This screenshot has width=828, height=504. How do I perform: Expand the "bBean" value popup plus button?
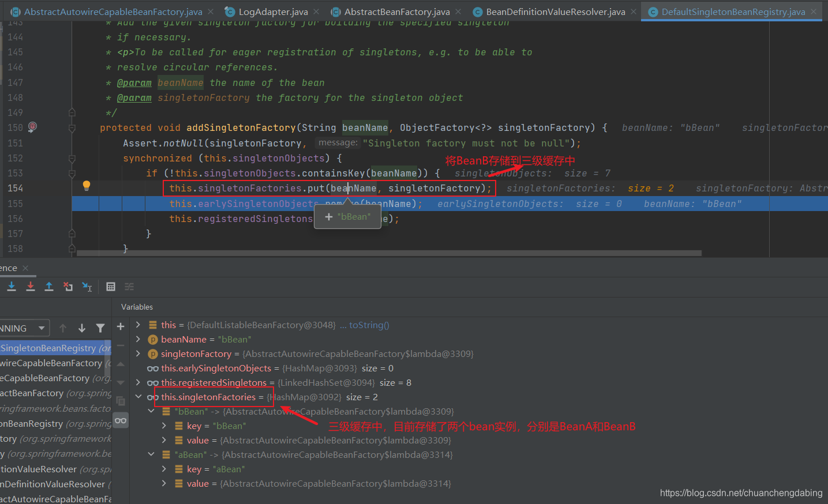pos(329,217)
